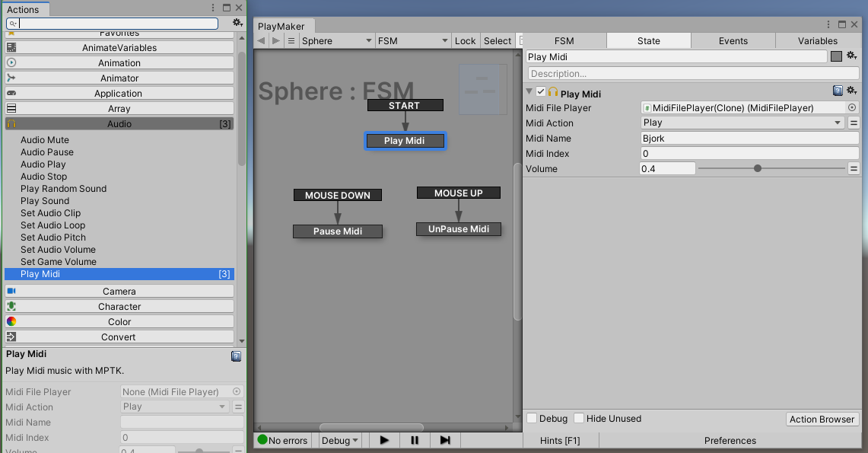Open the Midi File Player object picker
The image size is (868, 453).
[854, 107]
